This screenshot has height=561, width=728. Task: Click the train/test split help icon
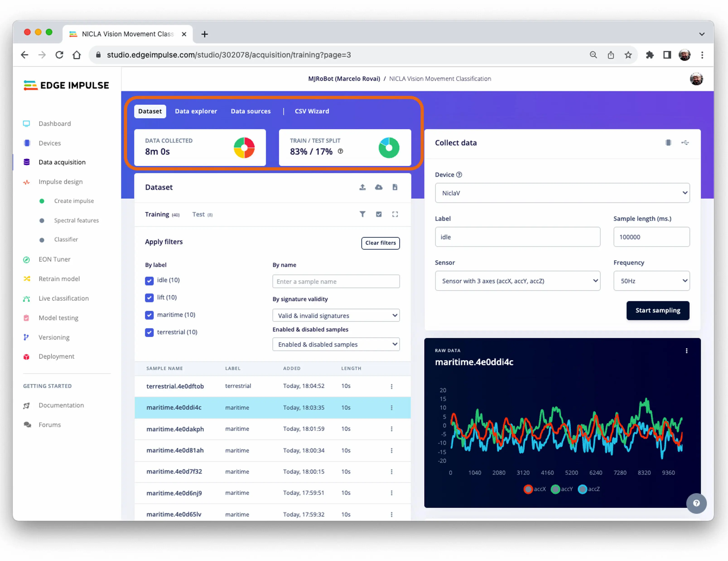click(340, 151)
